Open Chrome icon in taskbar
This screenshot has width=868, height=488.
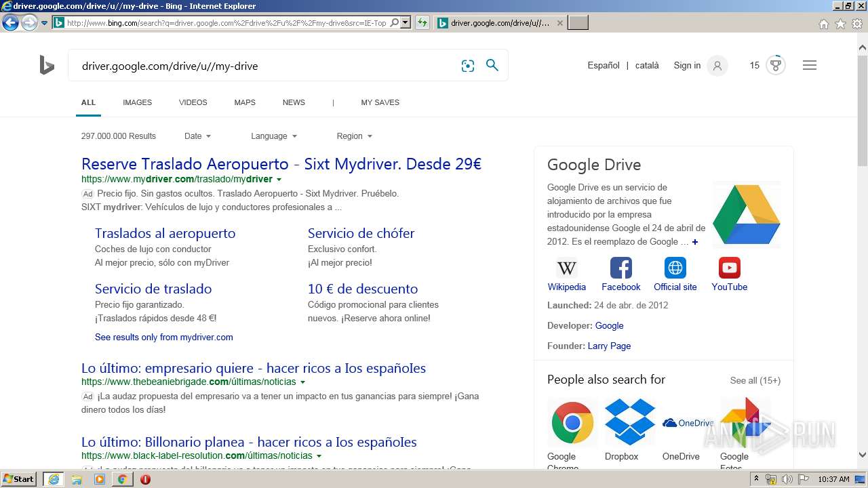122,479
